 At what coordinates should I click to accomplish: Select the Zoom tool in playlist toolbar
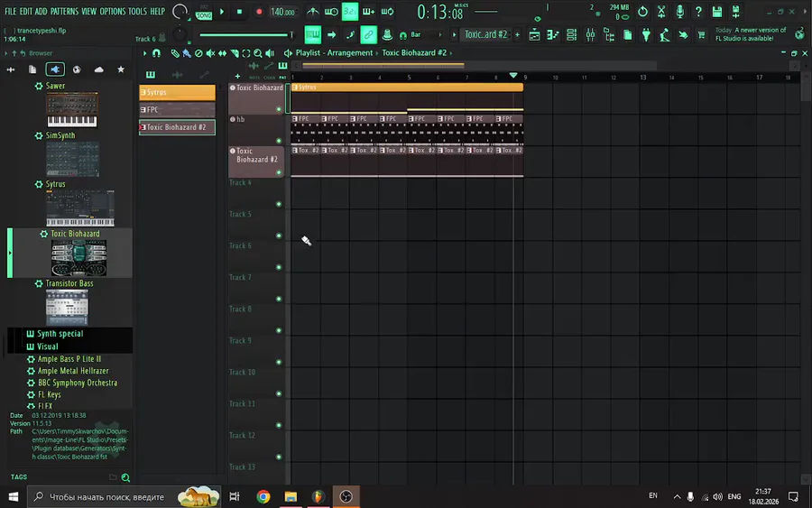[258, 53]
